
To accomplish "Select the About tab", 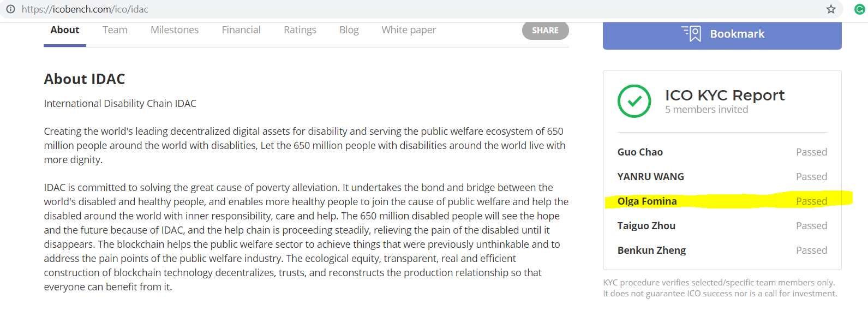I will 65,30.
